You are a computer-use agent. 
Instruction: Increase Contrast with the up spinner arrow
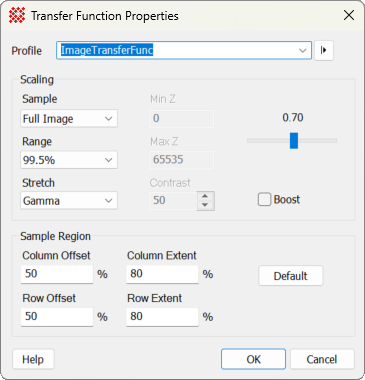pyautogui.click(x=205, y=196)
